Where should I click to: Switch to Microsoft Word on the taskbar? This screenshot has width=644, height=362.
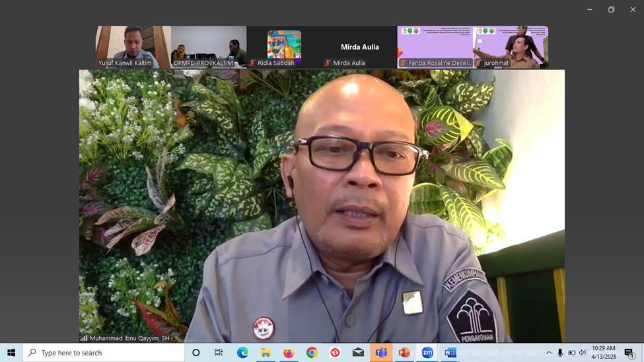pos(450,353)
